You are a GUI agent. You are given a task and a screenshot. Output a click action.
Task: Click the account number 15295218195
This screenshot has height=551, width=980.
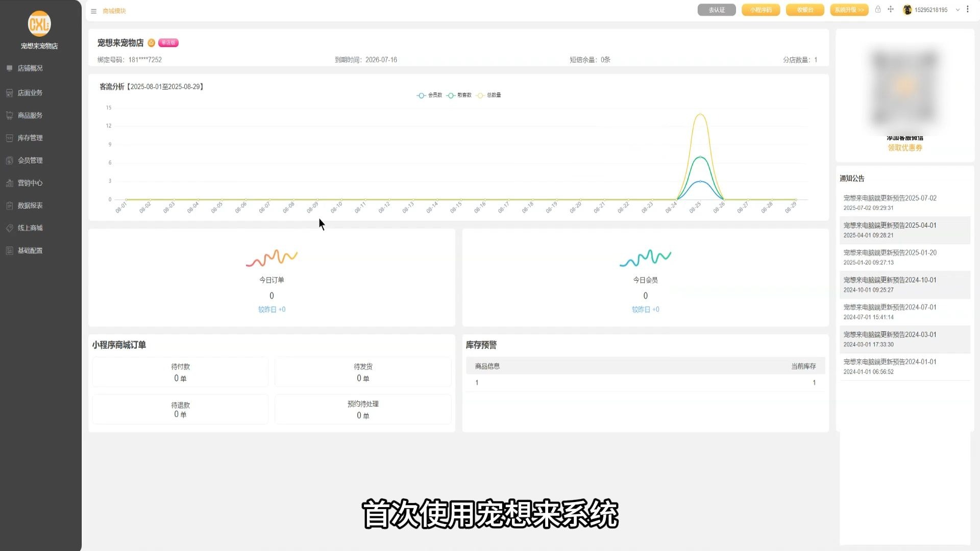click(x=931, y=10)
